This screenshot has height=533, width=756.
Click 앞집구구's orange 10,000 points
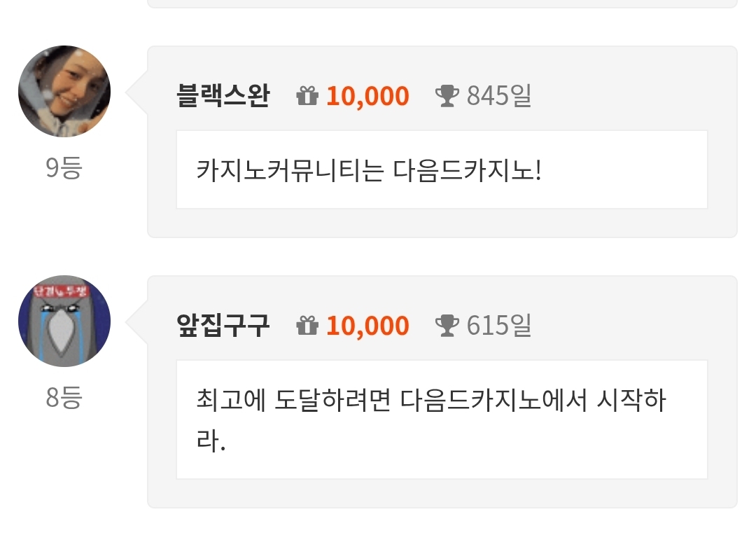[367, 326]
